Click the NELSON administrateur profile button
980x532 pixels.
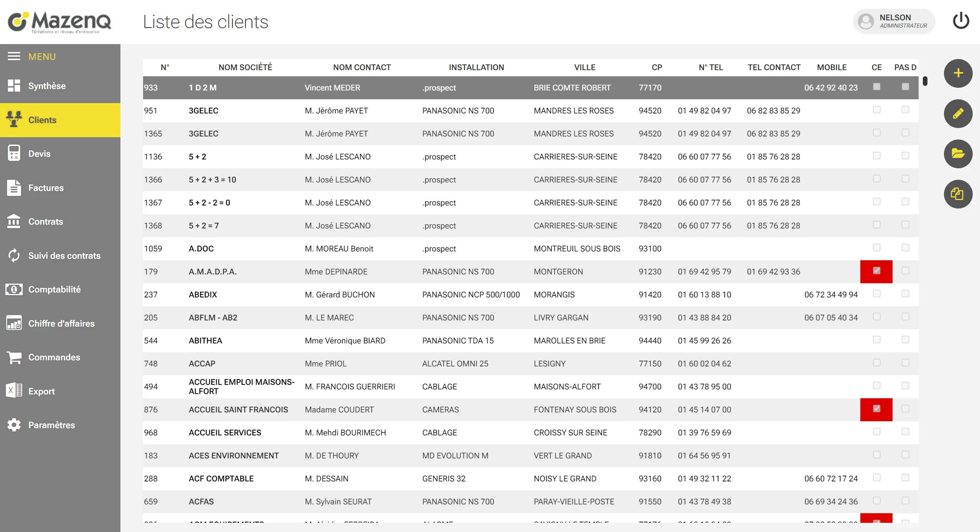[x=894, y=21]
